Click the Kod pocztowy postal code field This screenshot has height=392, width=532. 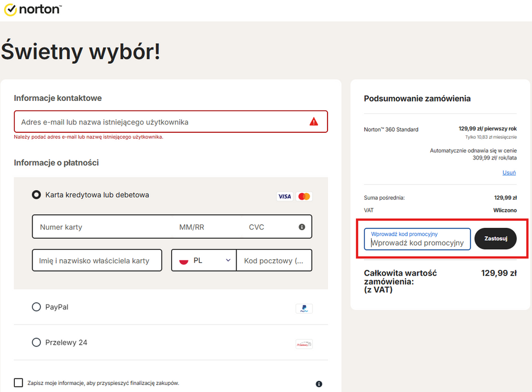point(274,260)
